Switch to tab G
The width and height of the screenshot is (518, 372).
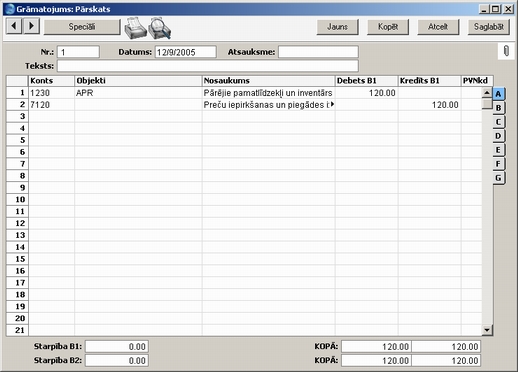[499, 178]
